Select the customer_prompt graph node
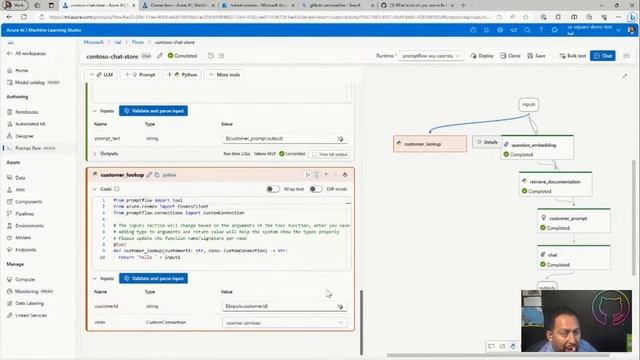 [x=574, y=221]
